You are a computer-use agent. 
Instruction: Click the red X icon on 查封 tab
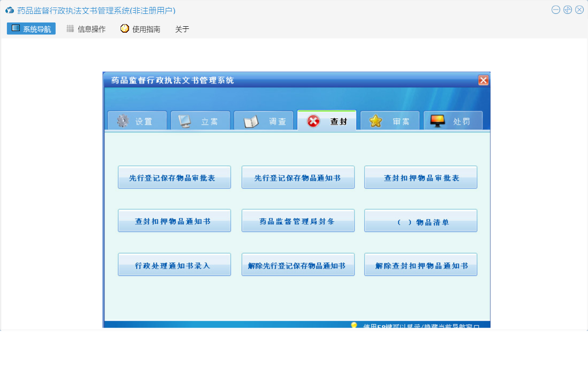313,121
